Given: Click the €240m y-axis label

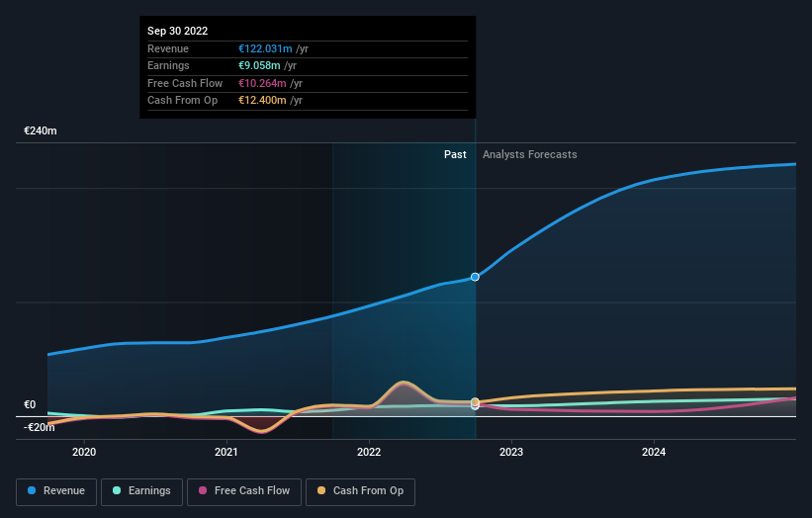Looking at the screenshot, I should pos(41,130).
